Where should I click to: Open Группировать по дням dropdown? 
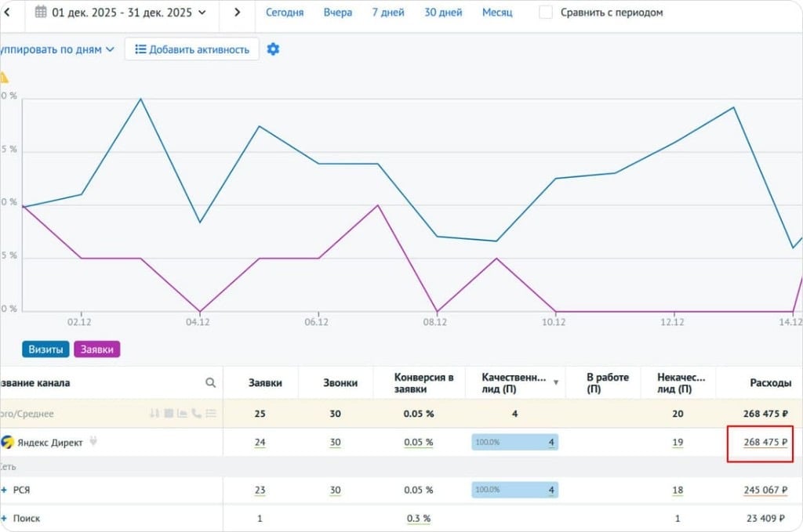point(56,49)
